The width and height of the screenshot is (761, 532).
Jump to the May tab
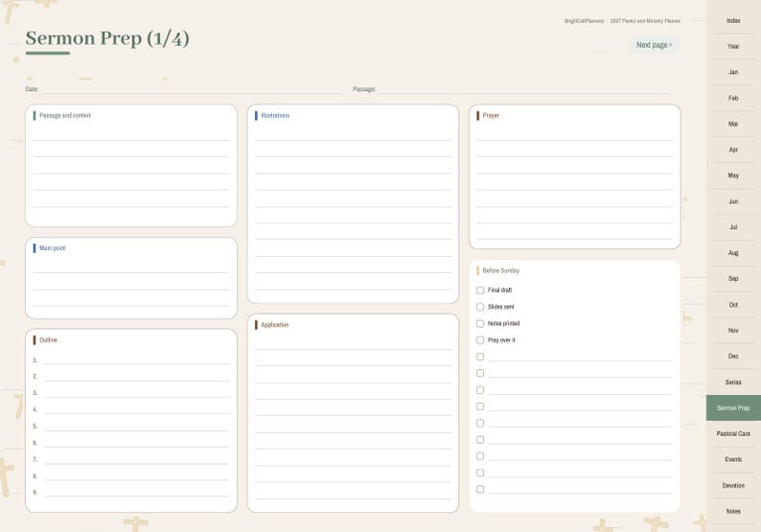click(733, 175)
